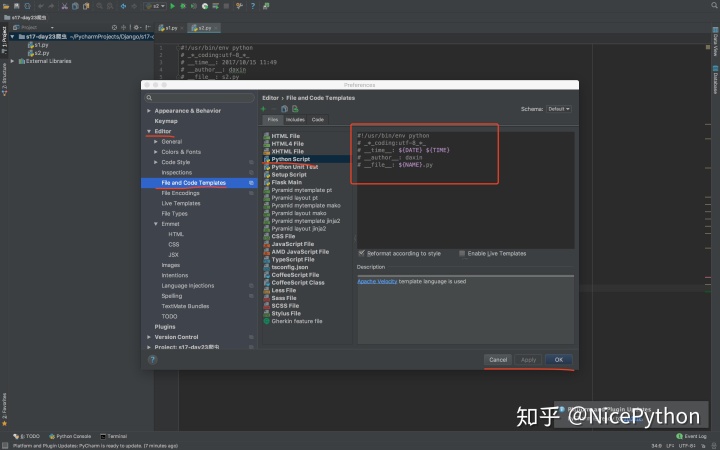
Task: Toggle Reformat according to style checkbox
Action: pos(361,253)
